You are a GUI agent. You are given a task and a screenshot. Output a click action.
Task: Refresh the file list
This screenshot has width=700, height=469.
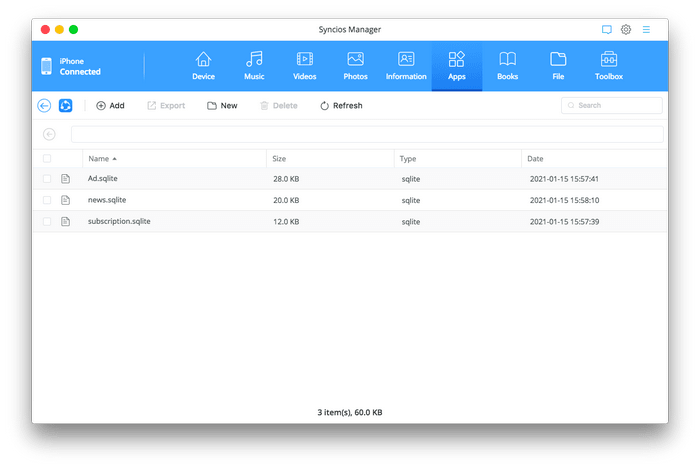tap(341, 106)
